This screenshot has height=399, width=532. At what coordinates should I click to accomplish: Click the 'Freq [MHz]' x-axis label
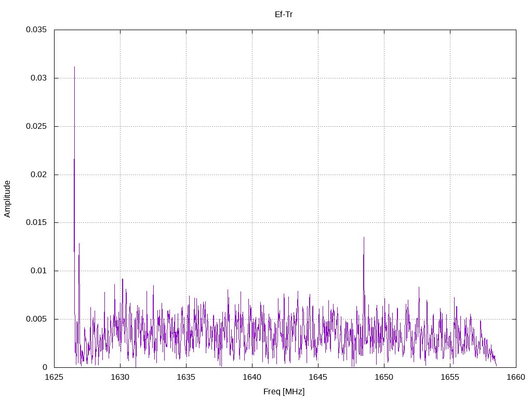(x=284, y=392)
